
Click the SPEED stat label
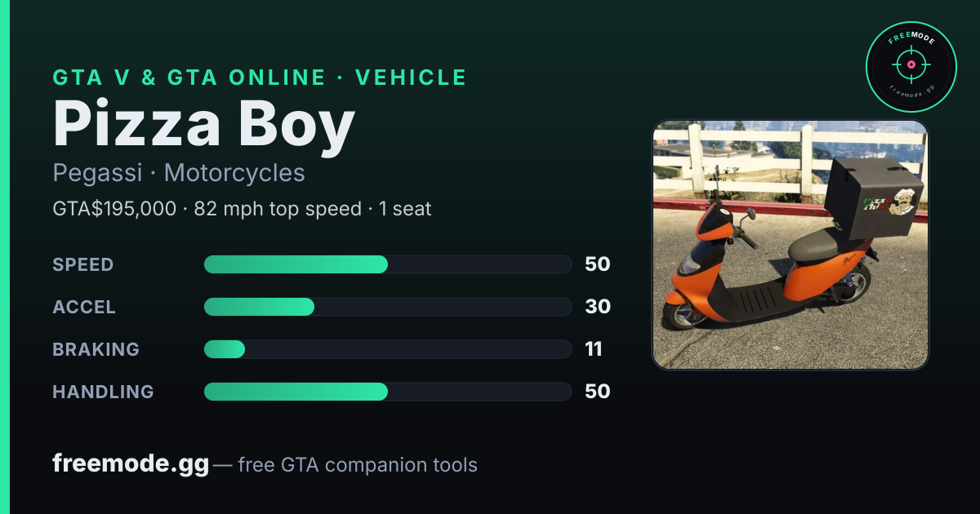83,264
